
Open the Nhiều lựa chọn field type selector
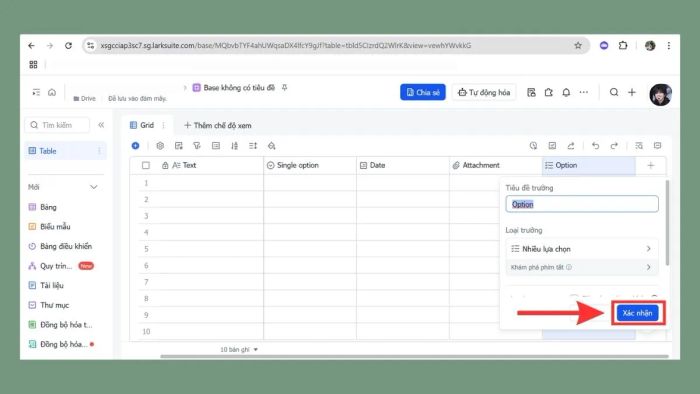point(581,249)
